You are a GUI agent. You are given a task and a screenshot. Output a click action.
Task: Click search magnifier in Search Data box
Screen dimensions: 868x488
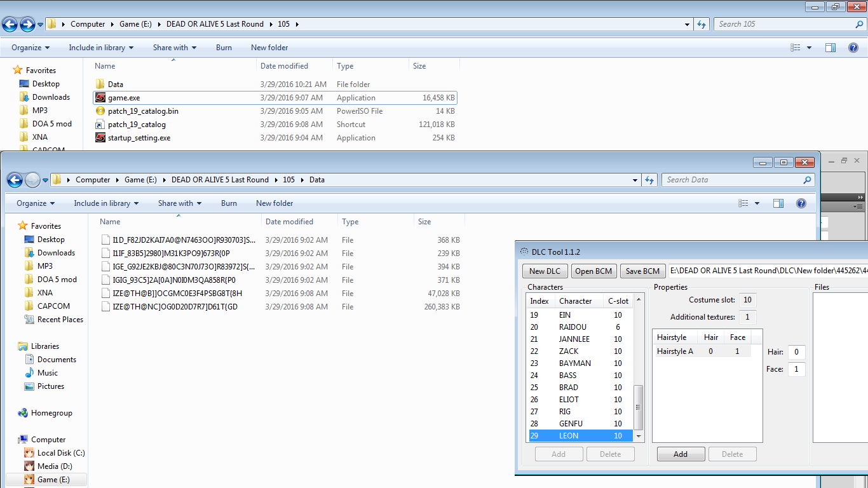(808, 180)
